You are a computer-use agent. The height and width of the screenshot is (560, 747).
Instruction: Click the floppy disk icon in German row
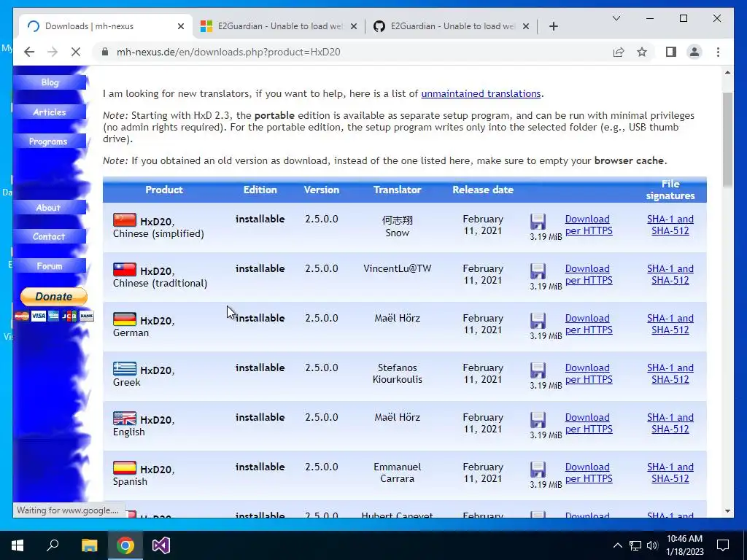[538, 321]
